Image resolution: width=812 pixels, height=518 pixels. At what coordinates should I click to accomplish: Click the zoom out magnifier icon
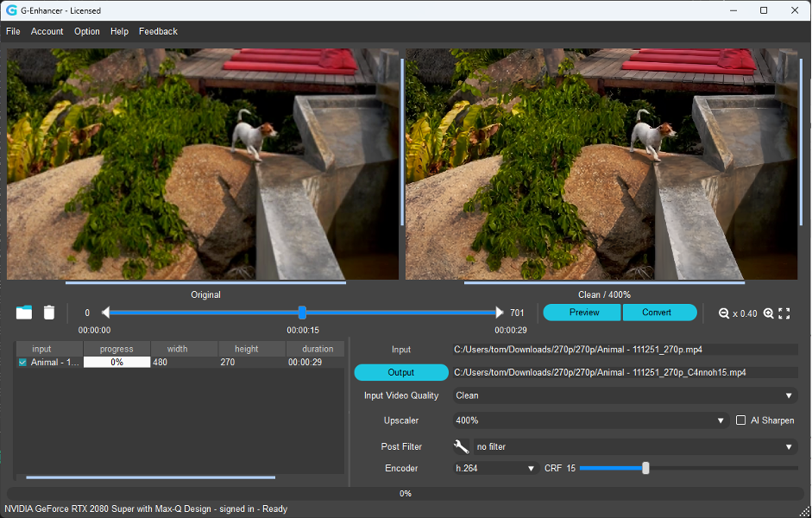click(x=724, y=313)
